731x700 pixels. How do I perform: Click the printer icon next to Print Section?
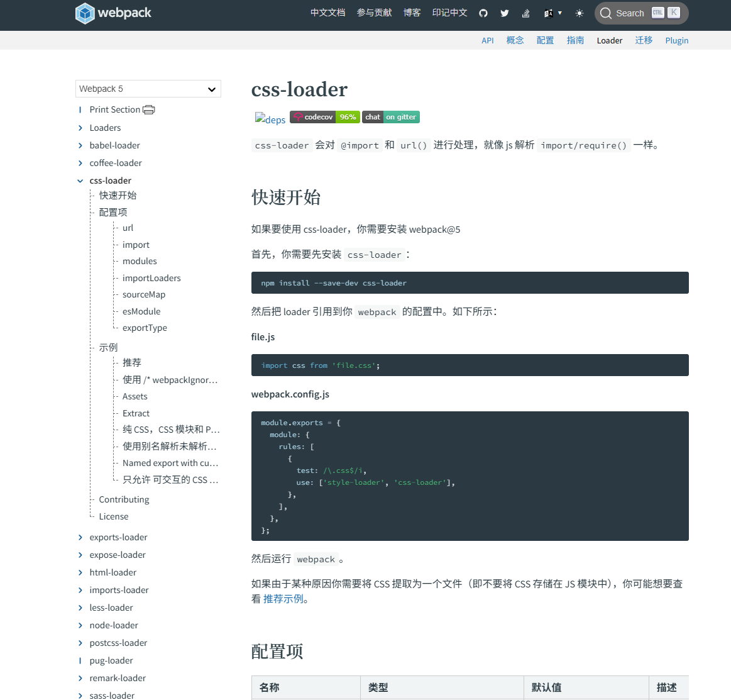(149, 109)
